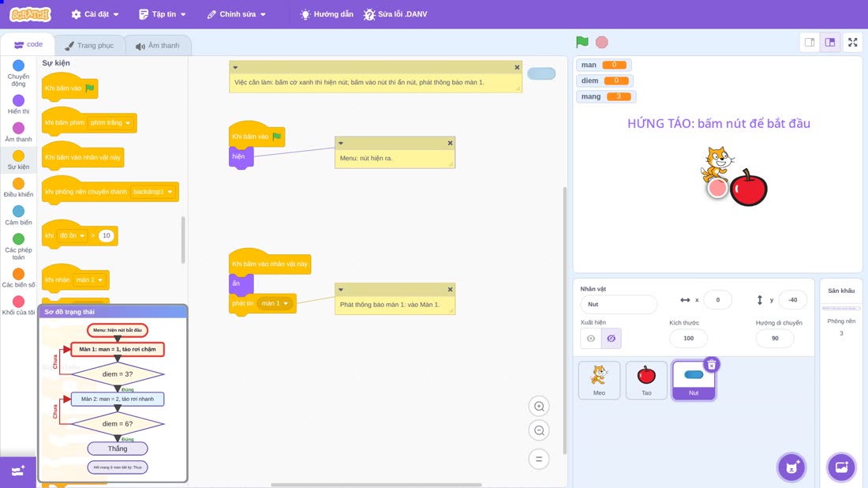
Task: Click the Sửa lỗi .DANV button
Action: (395, 14)
